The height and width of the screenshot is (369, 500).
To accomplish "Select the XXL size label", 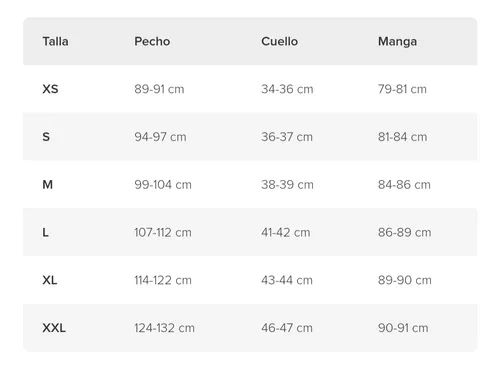I will click(54, 328).
